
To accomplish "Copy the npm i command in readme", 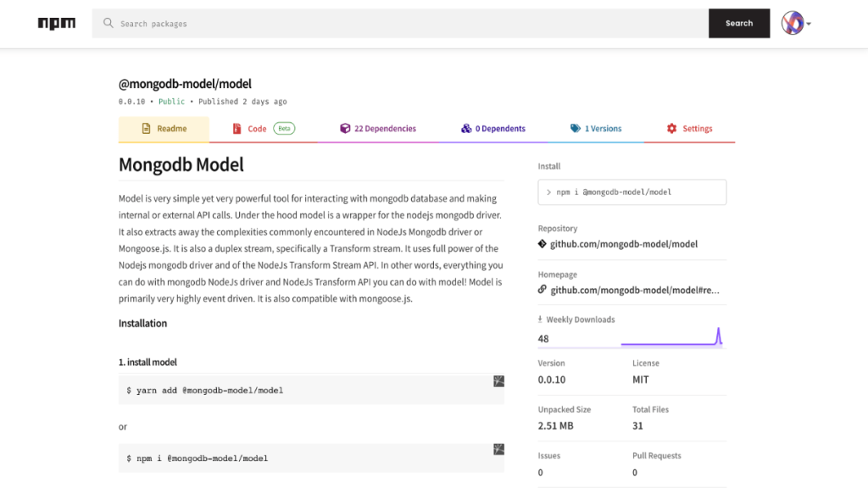I will (x=499, y=449).
